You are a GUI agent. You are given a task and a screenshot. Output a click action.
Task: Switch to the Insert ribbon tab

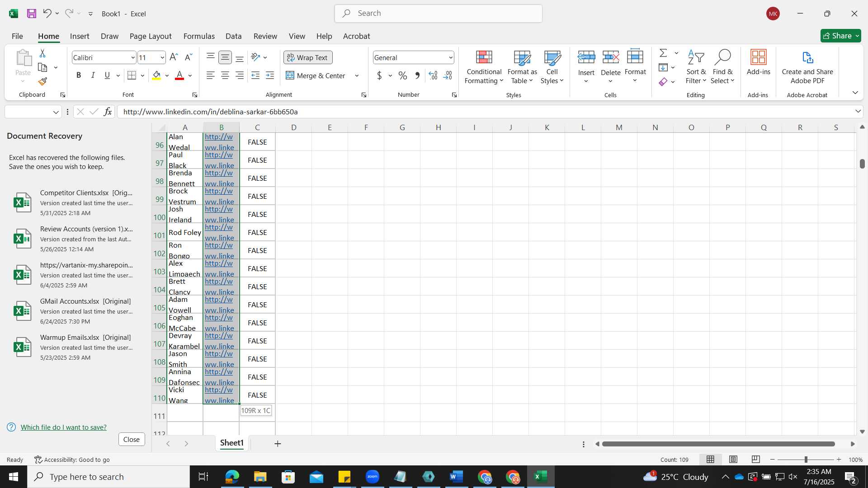tap(80, 36)
